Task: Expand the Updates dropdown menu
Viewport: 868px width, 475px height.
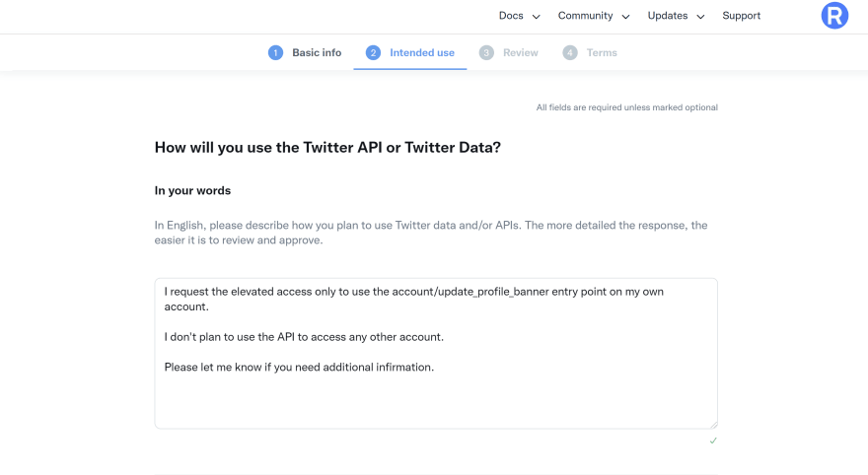Action: [676, 16]
